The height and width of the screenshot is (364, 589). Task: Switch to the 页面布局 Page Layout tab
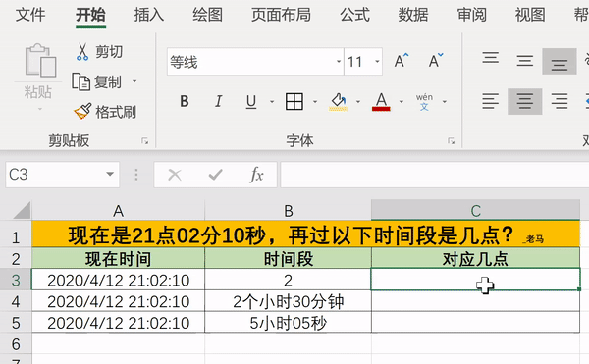click(281, 15)
